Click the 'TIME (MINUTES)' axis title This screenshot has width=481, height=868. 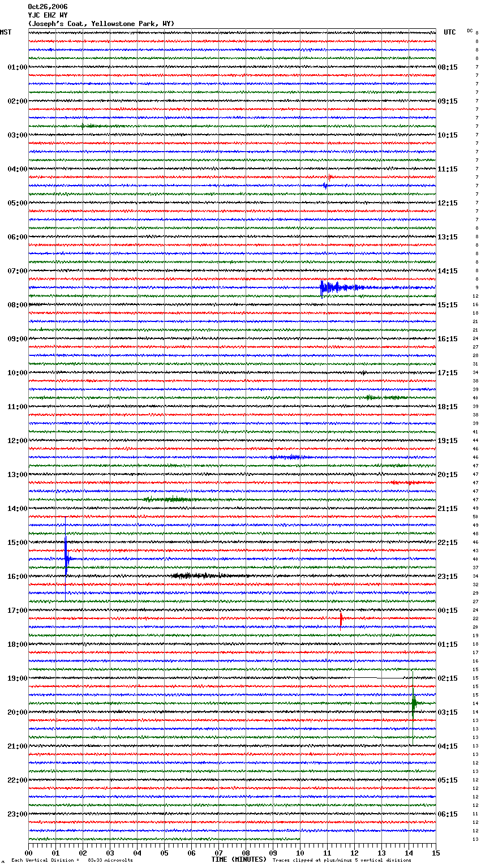239,860
